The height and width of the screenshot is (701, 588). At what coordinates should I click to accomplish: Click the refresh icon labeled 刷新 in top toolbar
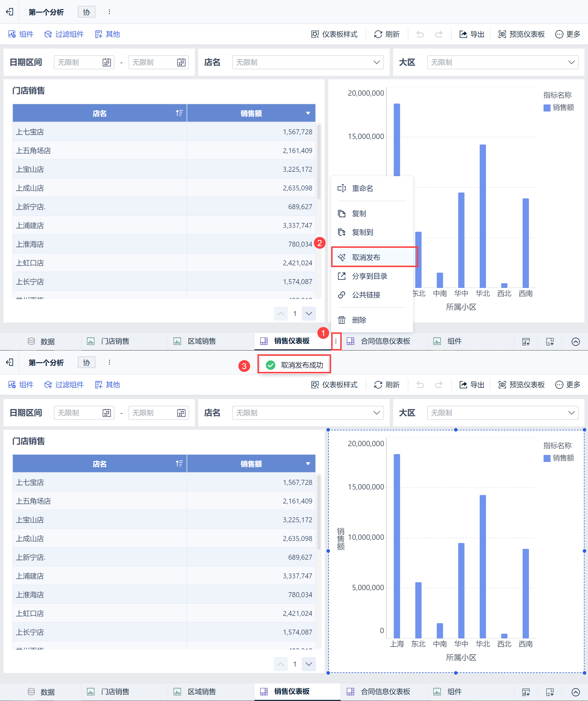click(x=378, y=35)
